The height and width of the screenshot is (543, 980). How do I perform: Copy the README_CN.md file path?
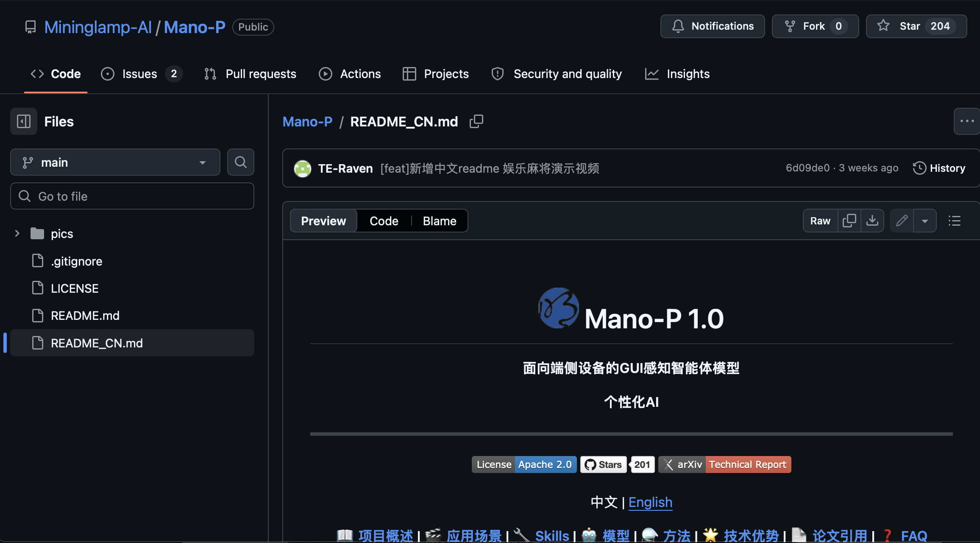pos(476,121)
